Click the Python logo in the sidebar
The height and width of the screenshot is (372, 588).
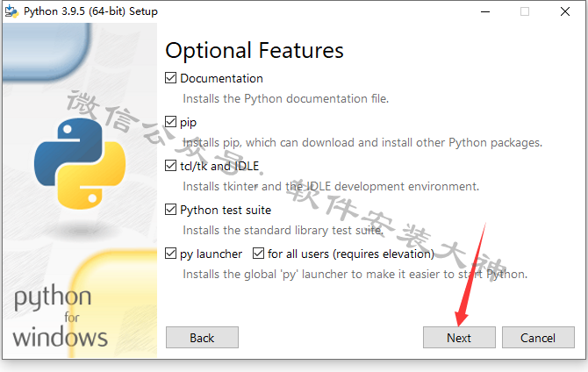80,164
